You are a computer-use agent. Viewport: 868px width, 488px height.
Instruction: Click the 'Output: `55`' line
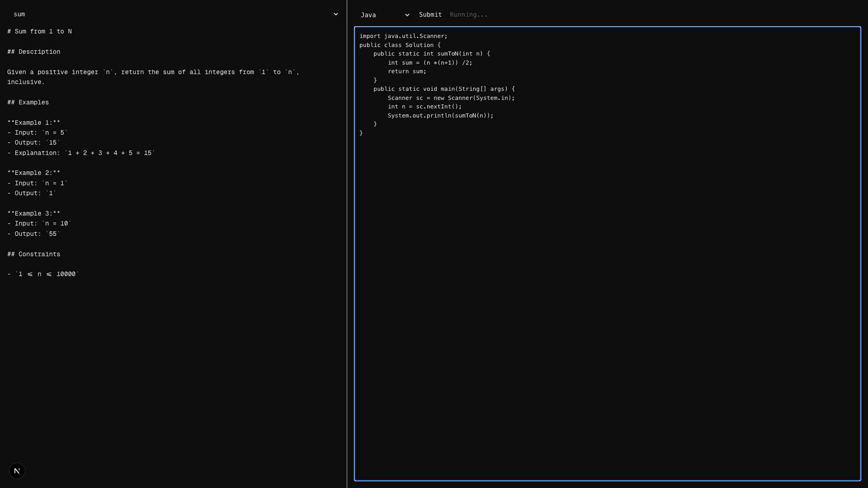point(34,234)
